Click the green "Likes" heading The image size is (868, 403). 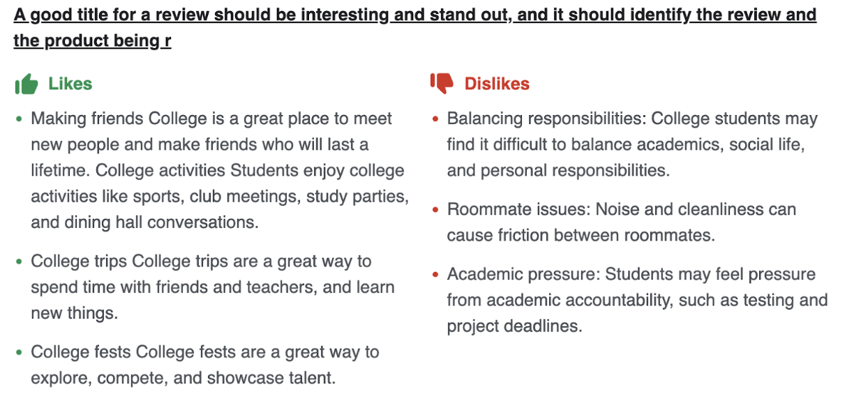tap(70, 84)
